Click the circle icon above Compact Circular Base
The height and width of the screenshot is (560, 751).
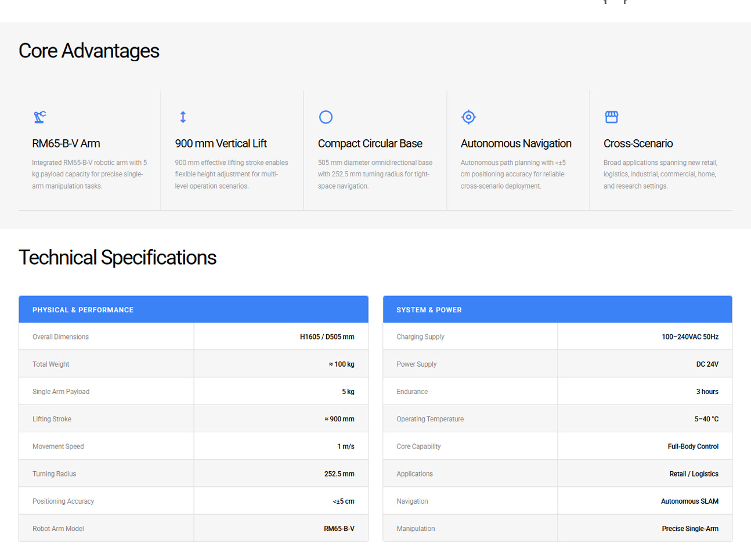326,117
